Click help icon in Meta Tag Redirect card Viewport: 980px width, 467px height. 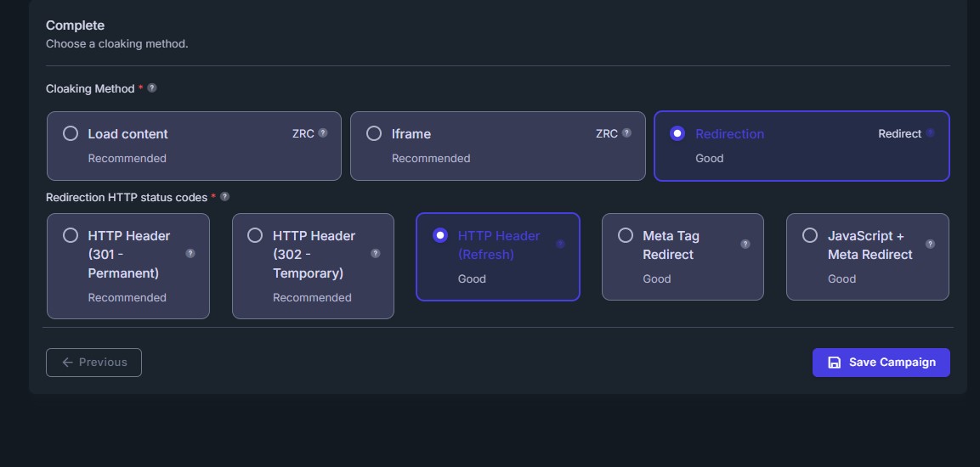745,245
